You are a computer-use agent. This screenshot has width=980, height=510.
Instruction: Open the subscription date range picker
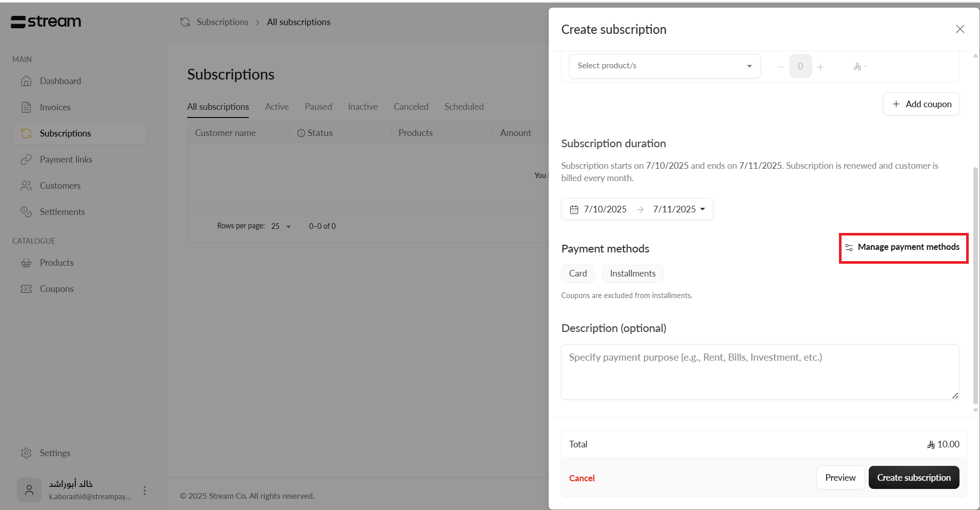(637, 209)
